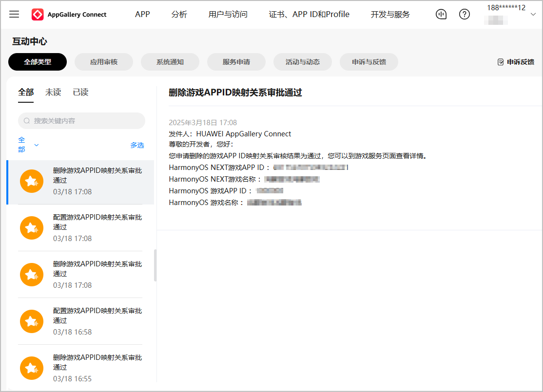Expand the 全部 filter dropdown
The image size is (543, 392).
[36, 145]
